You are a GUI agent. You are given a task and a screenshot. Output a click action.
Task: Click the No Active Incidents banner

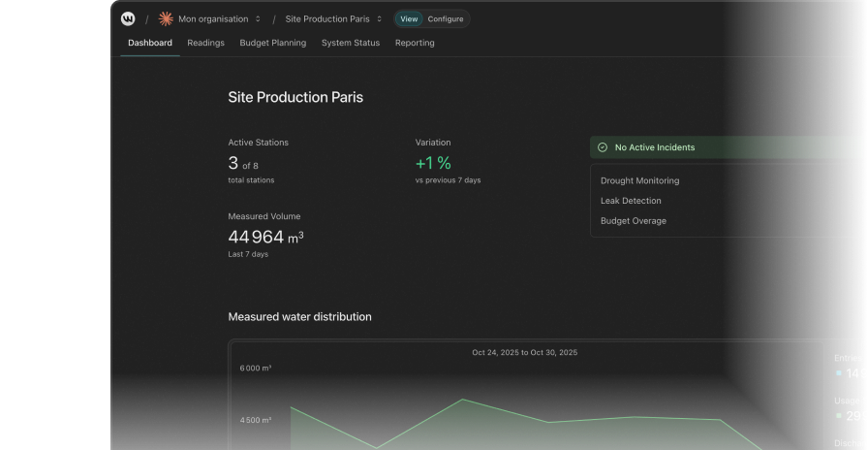[728, 147]
